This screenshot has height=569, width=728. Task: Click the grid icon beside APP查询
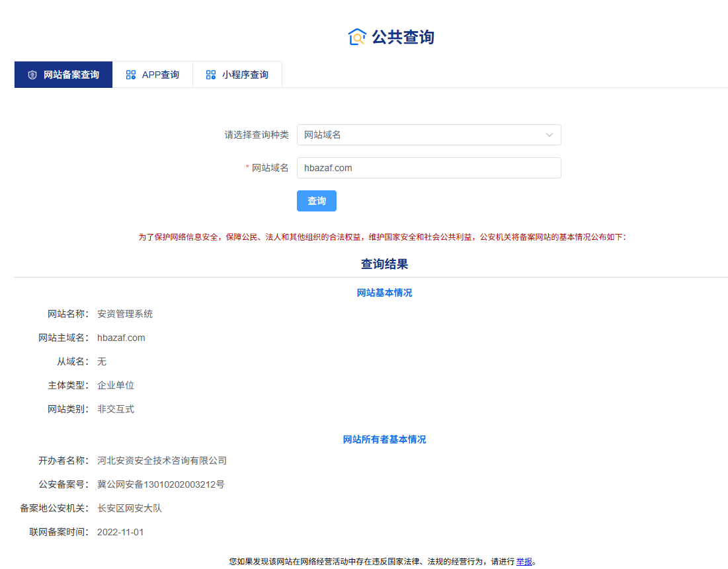click(131, 75)
